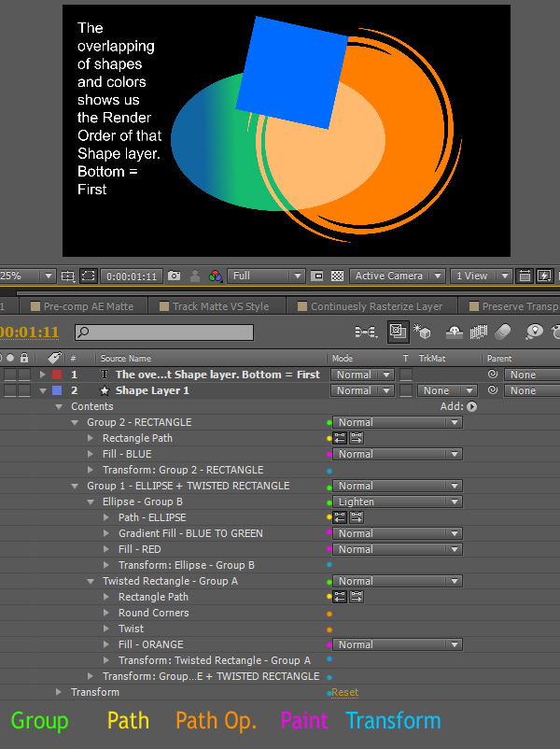560x749 pixels.
Task: Click the snapshot camera icon
Action: (174, 276)
